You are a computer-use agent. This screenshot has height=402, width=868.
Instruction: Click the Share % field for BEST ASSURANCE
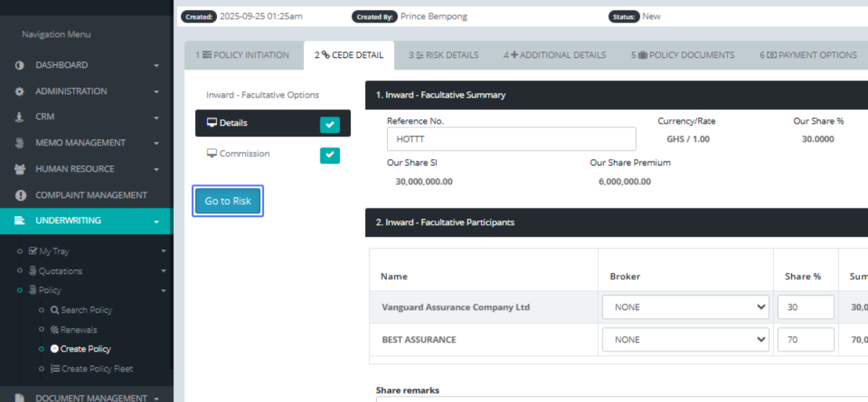click(805, 340)
